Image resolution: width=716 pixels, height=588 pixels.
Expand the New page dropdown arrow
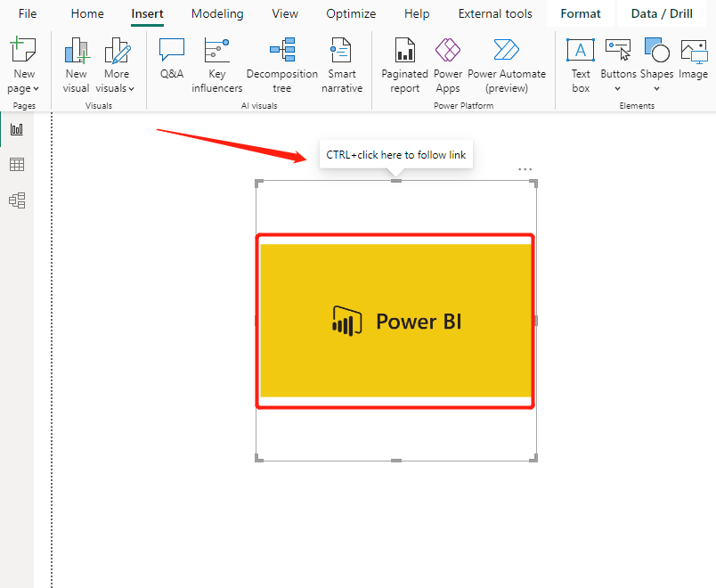(37, 88)
